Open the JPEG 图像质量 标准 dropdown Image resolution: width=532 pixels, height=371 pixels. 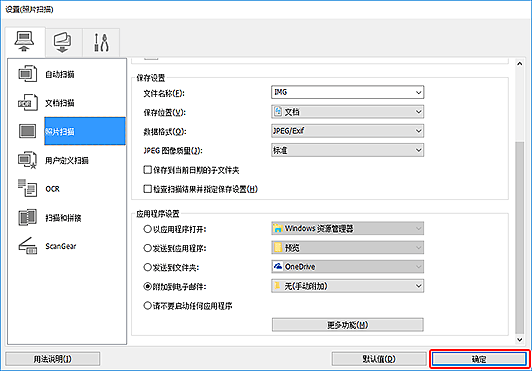tap(347, 150)
